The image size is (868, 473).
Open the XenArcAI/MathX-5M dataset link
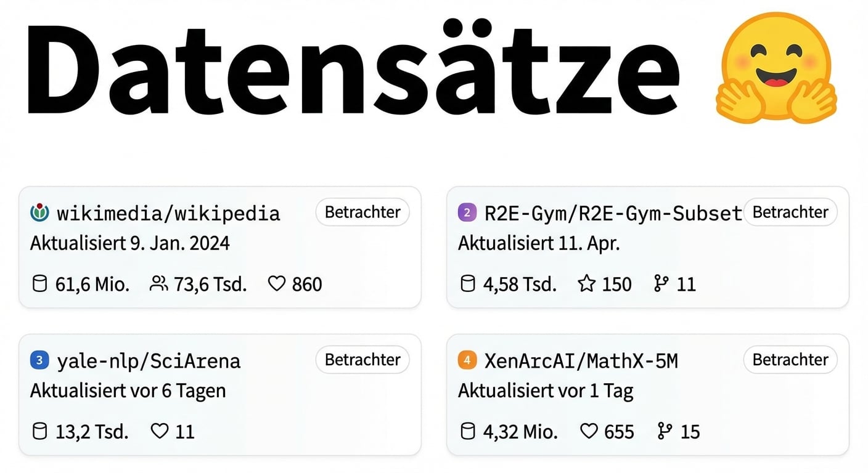point(581,361)
